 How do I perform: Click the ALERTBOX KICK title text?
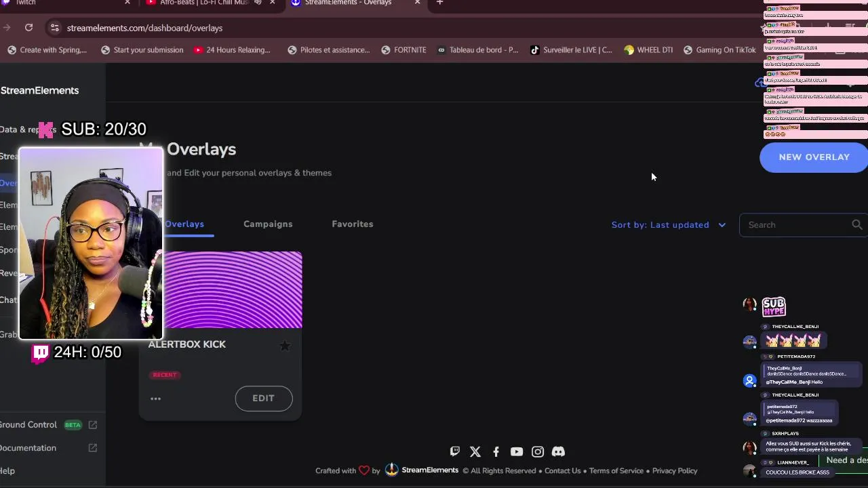tap(187, 344)
